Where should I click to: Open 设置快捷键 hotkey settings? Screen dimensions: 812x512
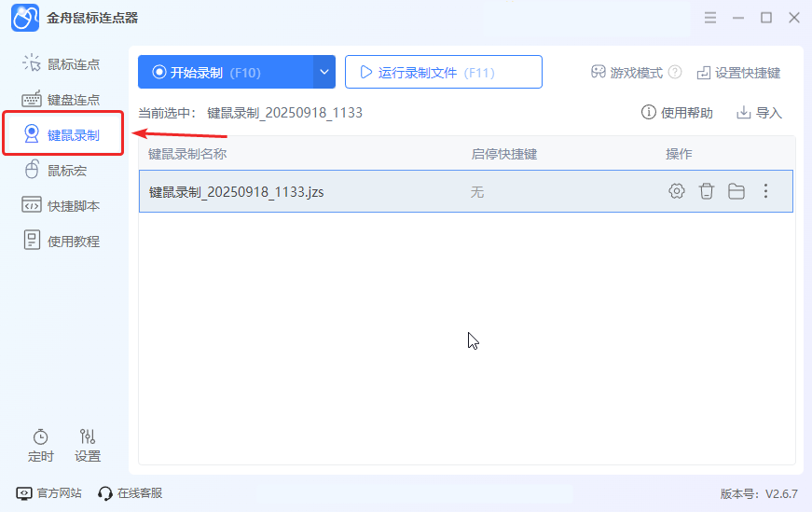click(x=738, y=73)
